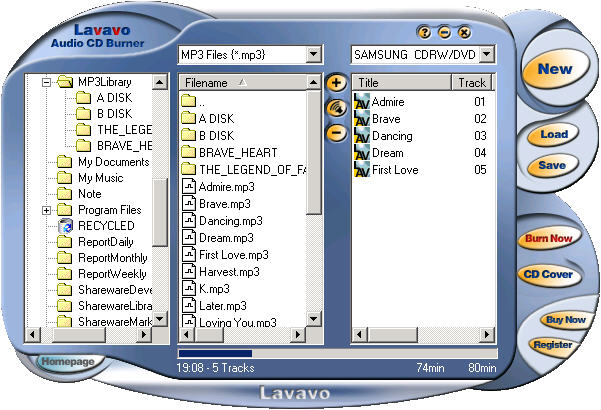
Task: Select 'THE_LEGEND_OF_F' folder in file list
Action: click(x=253, y=169)
